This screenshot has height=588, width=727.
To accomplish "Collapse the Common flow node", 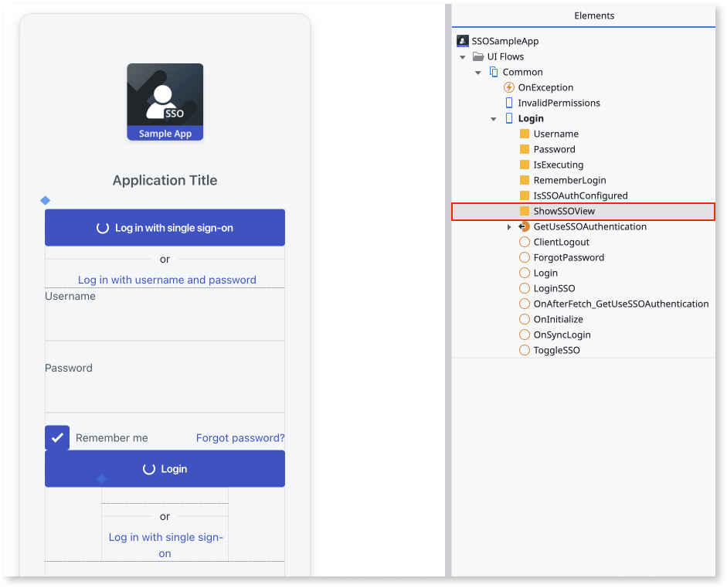I will [478, 72].
